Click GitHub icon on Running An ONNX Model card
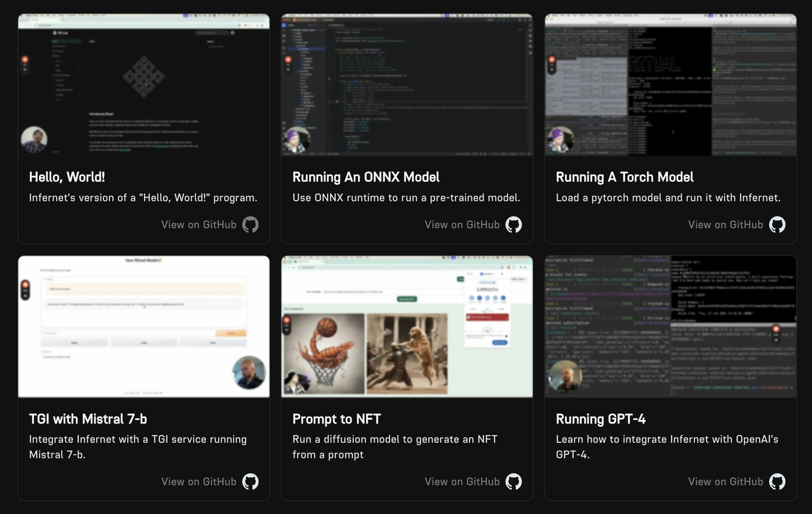Screen dimensions: 812x514 pos(514,224)
